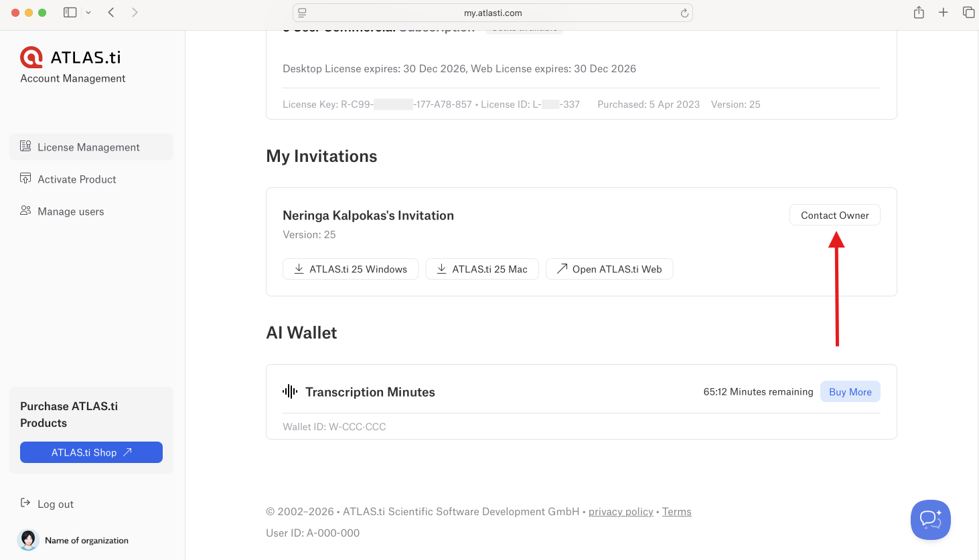
Task: Click Neringa Kalpokas's Invitation heading
Action: [368, 215]
